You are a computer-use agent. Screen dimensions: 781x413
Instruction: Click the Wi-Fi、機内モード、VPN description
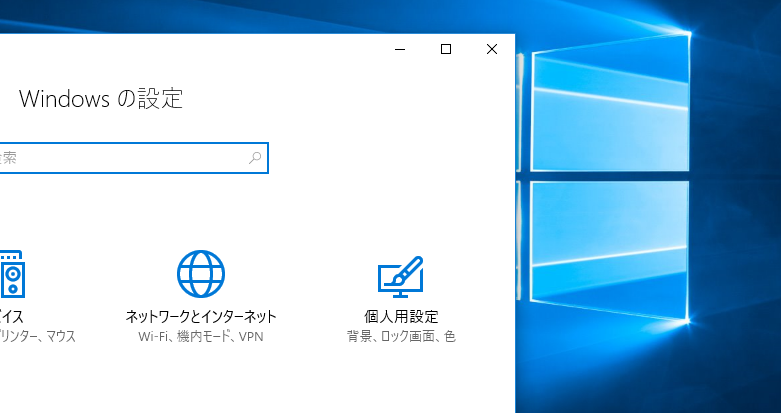pyautogui.click(x=201, y=337)
